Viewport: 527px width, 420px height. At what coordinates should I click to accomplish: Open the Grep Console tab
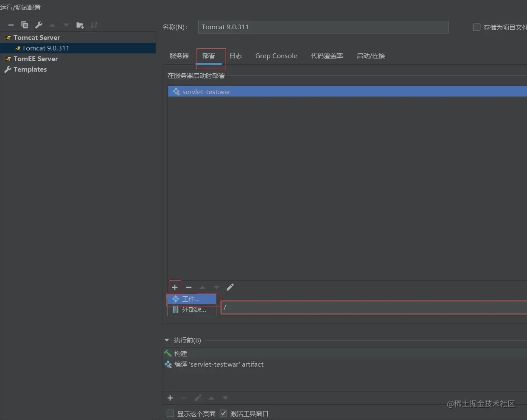[x=276, y=56]
